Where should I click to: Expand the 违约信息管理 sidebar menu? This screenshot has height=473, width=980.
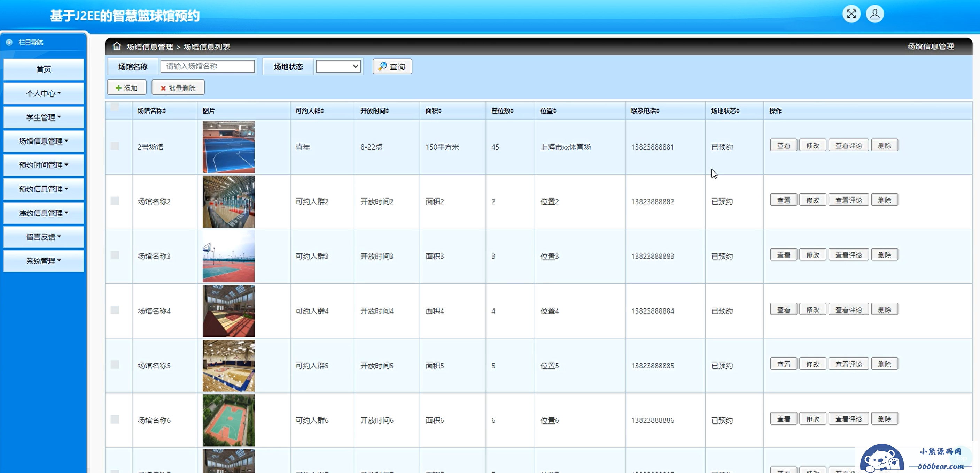point(44,213)
